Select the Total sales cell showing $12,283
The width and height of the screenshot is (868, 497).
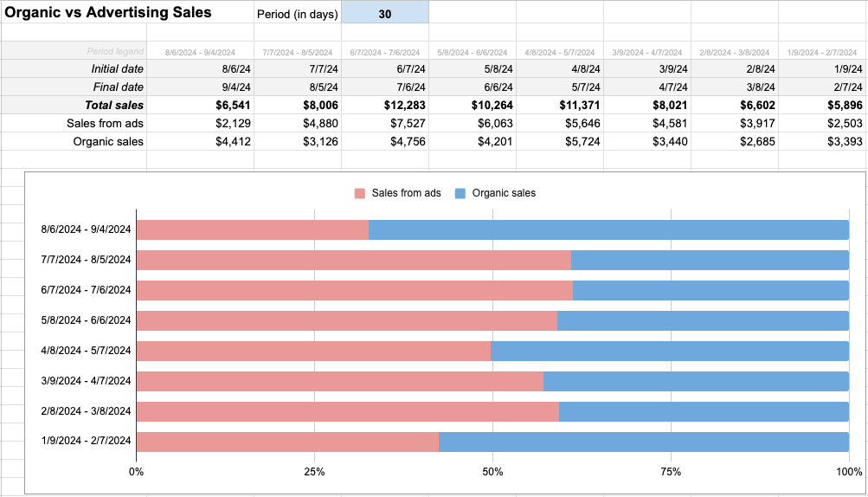tap(385, 105)
